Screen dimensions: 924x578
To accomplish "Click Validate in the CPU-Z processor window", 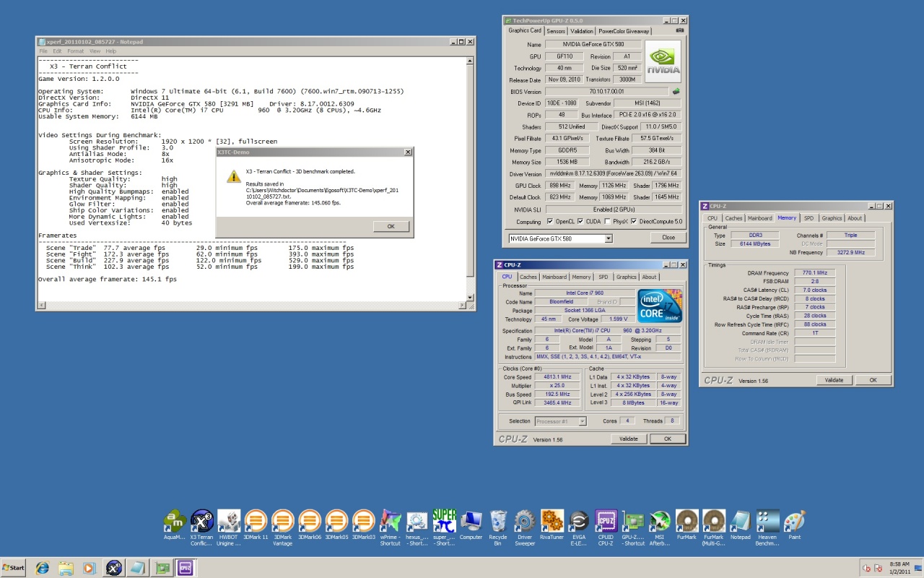I will (628, 439).
